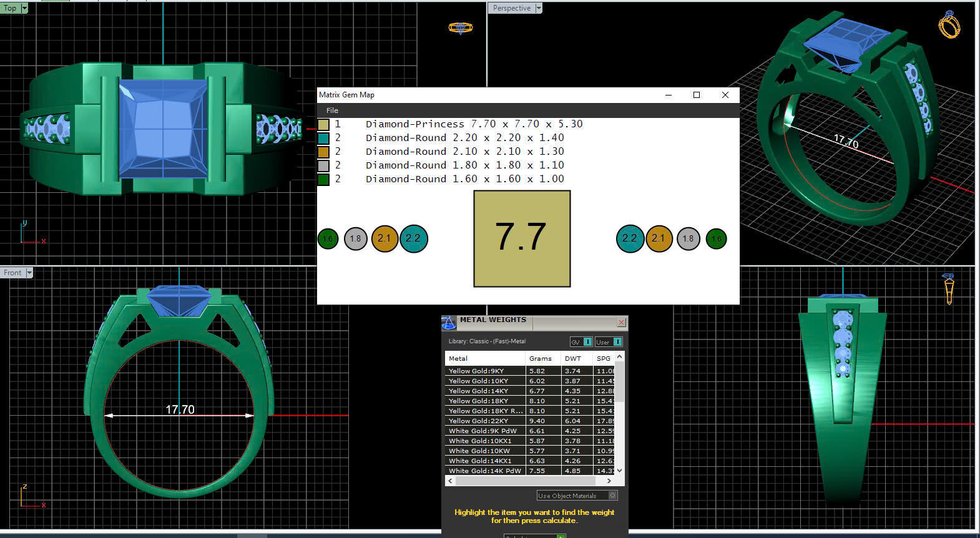This screenshot has width=980, height=538.
Task: Click the Top viewport label
Action: (11, 8)
